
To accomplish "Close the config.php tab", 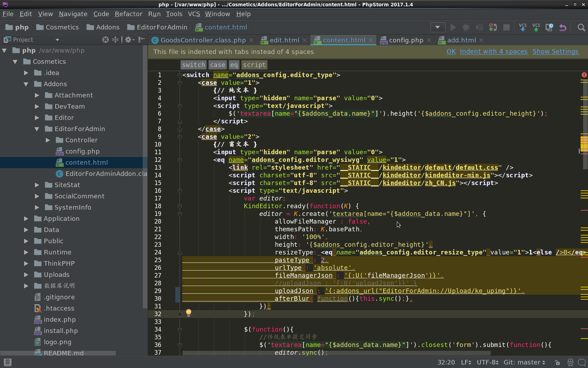I will pyautogui.click(x=429, y=40).
